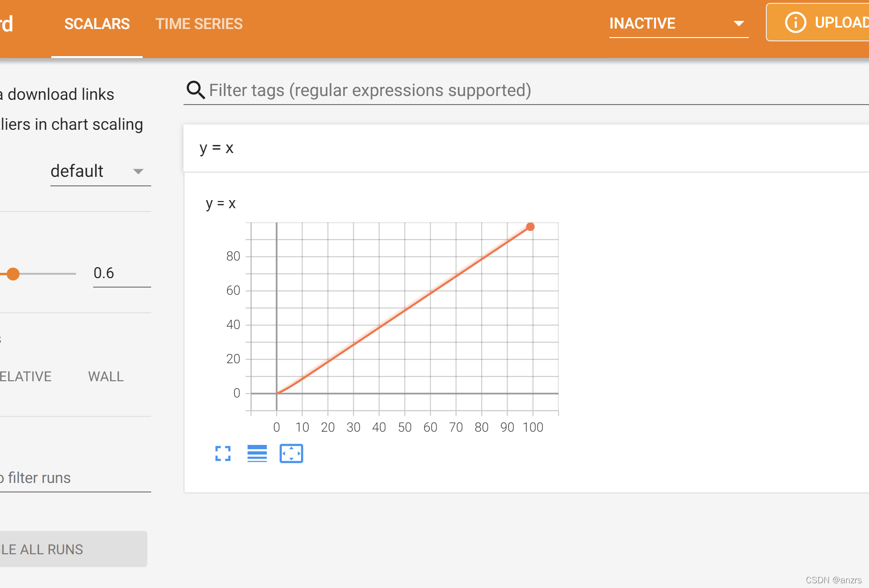
Task: Toggle logarithmic y-axis scale on the chart
Action: 257,453
